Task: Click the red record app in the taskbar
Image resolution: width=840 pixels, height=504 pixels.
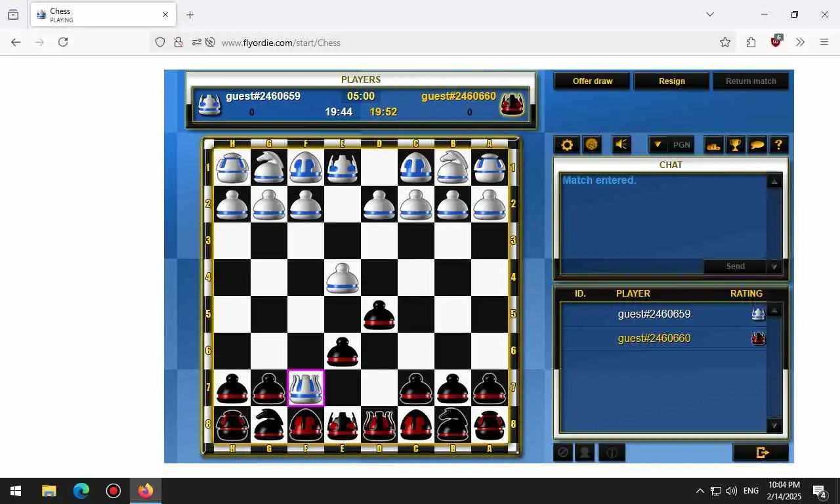Action: coord(114,491)
